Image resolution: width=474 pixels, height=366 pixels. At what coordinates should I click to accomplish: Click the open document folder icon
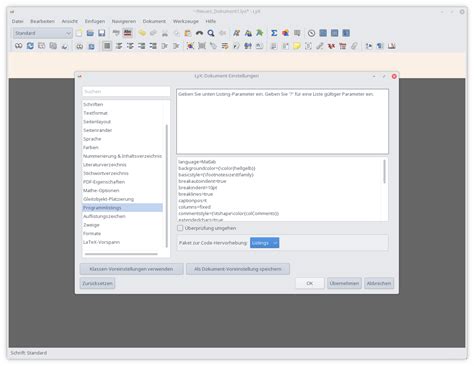coord(90,33)
